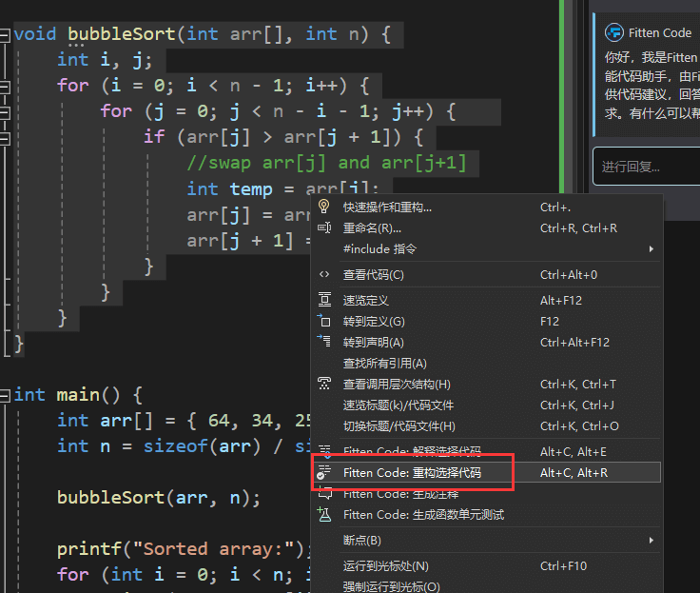Click the rename icon in context menu
Screen dimensions: 700x593
pyautogui.click(x=324, y=228)
